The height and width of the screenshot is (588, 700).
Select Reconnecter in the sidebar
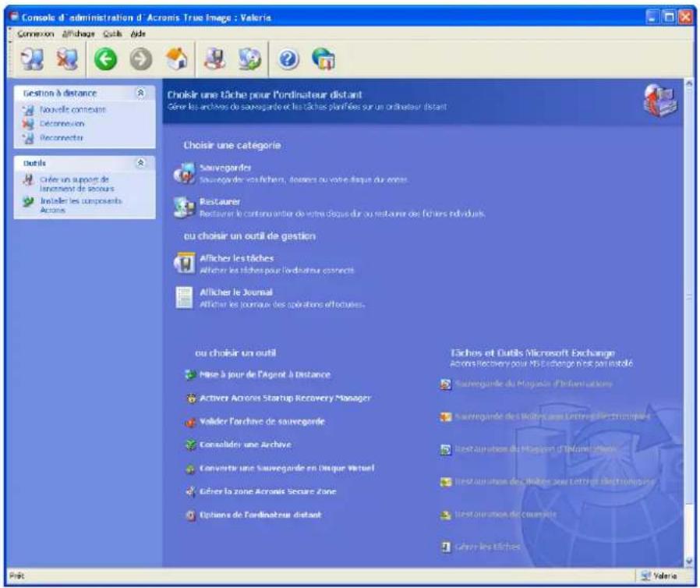click(x=62, y=138)
